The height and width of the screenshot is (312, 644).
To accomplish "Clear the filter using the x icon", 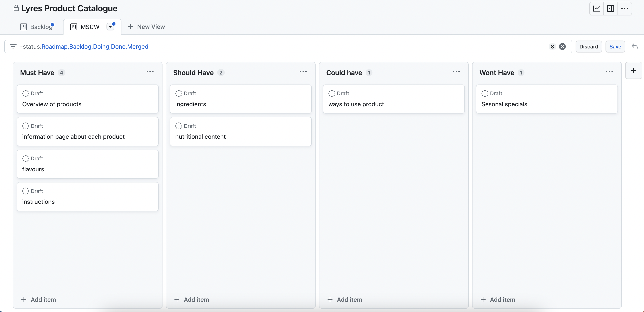I will (x=562, y=47).
